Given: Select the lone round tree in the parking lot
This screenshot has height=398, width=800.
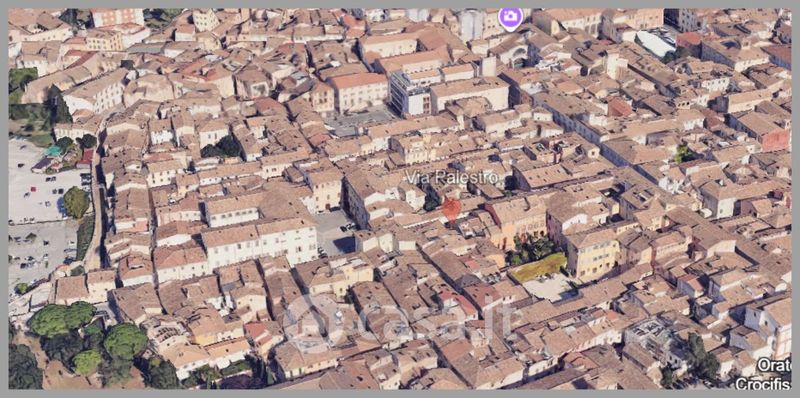Looking at the screenshot, I should click(x=76, y=202).
